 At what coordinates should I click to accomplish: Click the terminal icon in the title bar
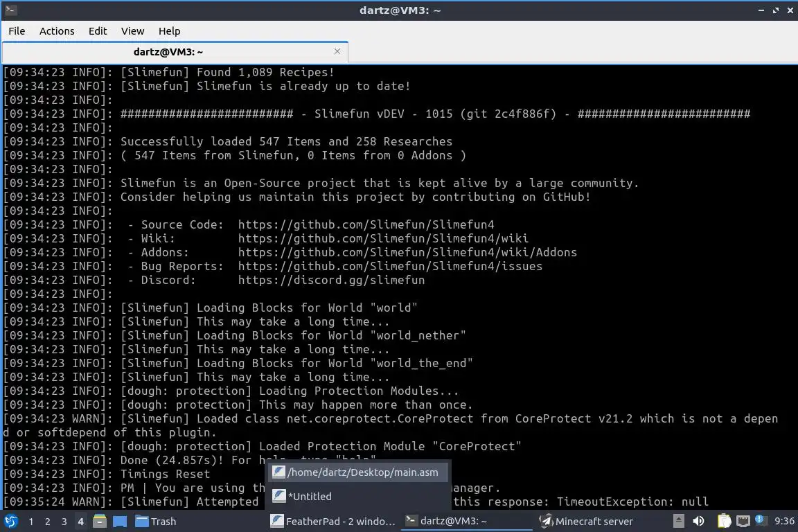10,10
